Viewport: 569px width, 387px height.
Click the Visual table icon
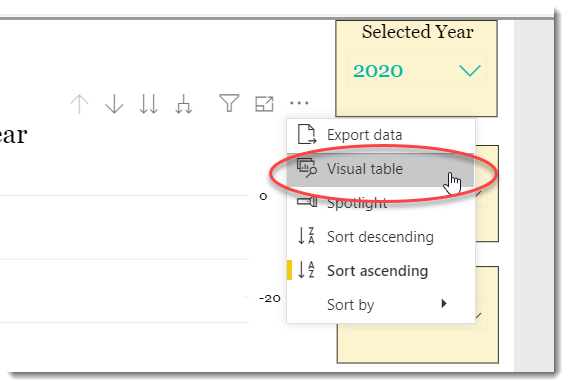(x=307, y=168)
